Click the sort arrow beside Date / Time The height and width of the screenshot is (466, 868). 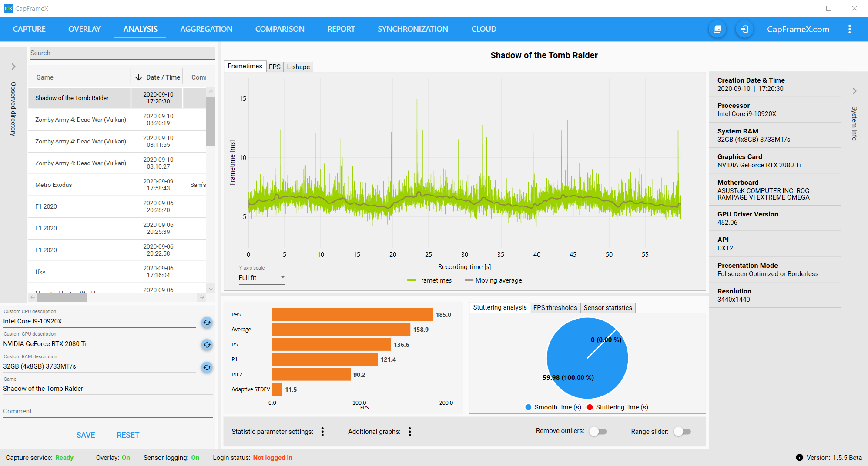(139, 77)
